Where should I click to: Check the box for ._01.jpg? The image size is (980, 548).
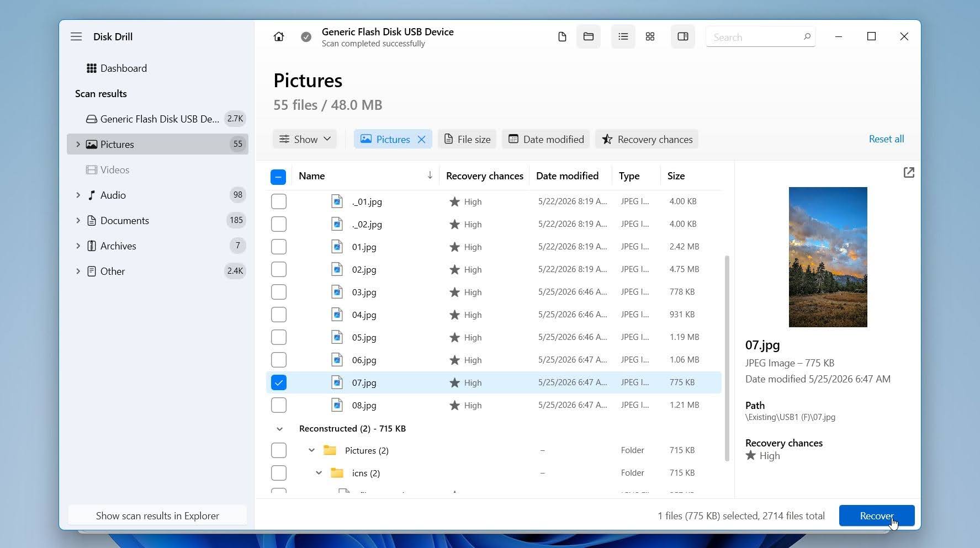pos(279,201)
